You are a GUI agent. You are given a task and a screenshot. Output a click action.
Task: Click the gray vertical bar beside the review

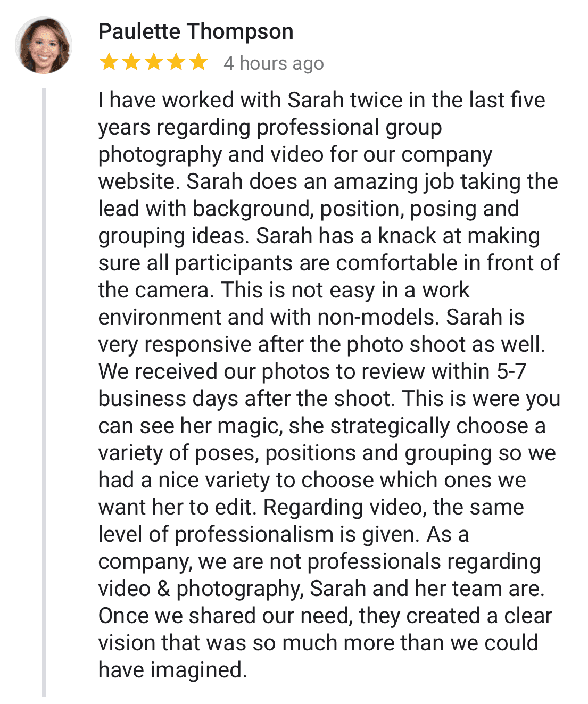click(x=44, y=392)
